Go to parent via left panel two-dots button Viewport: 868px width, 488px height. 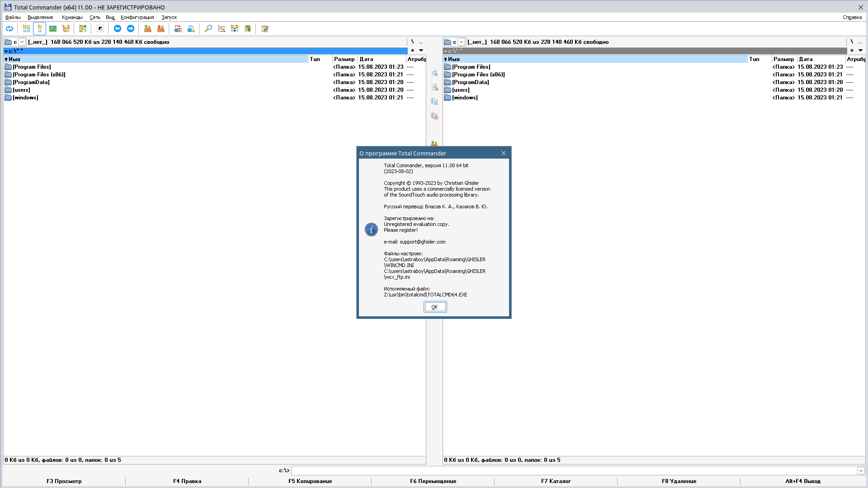(x=421, y=42)
